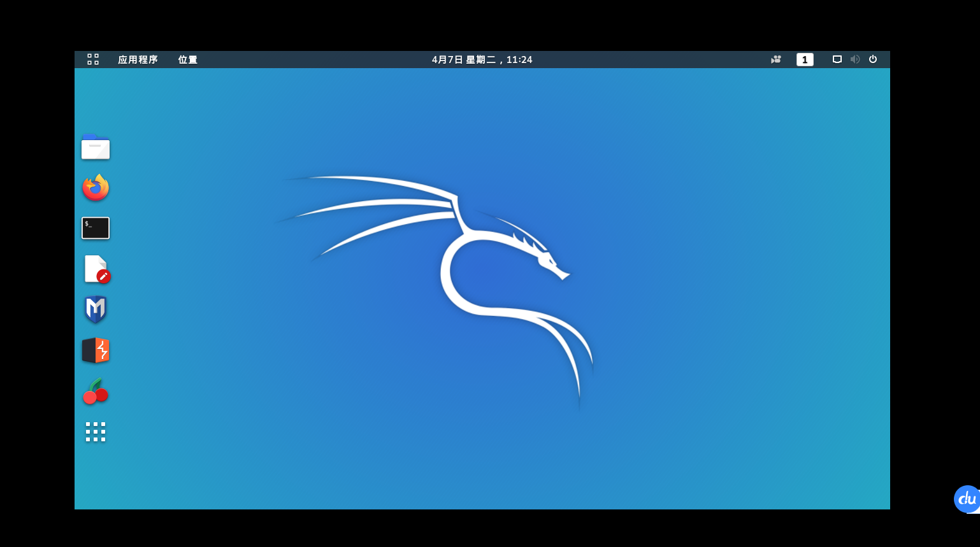The image size is (980, 547).
Task: Launch the text editor from the dock
Action: [x=96, y=269]
